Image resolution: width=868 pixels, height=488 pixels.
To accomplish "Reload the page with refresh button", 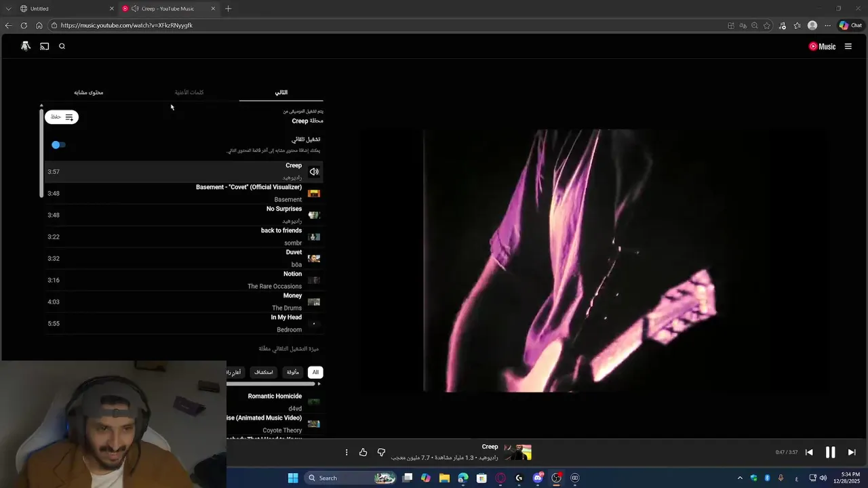I will tap(24, 25).
